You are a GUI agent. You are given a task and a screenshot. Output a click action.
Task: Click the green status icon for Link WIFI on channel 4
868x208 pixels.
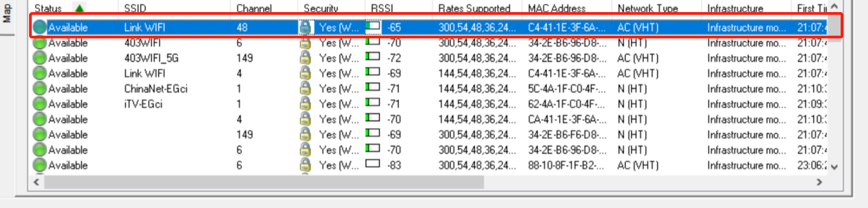pos(39,74)
